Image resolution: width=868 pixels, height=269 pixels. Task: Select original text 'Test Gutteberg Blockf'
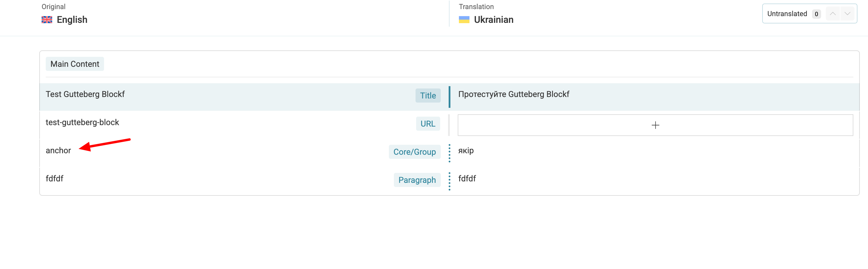pos(85,94)
